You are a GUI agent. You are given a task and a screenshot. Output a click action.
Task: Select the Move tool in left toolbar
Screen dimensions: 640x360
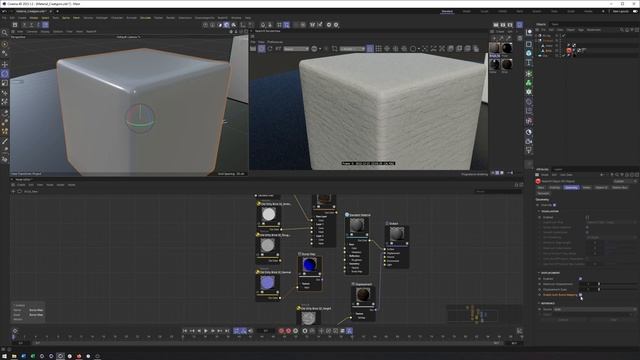4,64
